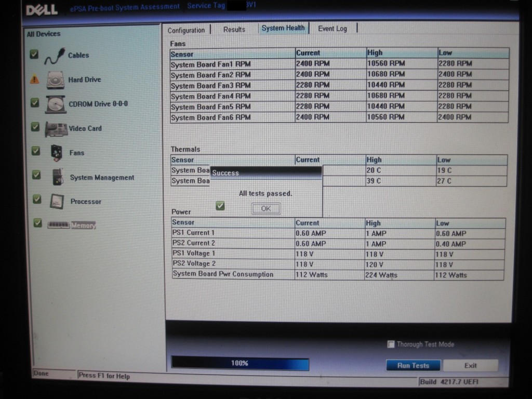Viewport: 532px width, 399px height.
Task: Toggle the Memory checkbox
Action: pos(37,223)
